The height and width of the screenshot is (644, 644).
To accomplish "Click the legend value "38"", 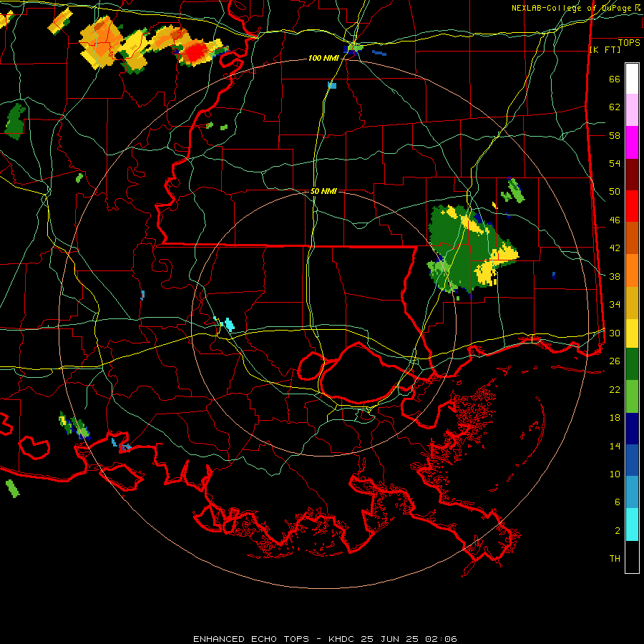I will (615, 276).
